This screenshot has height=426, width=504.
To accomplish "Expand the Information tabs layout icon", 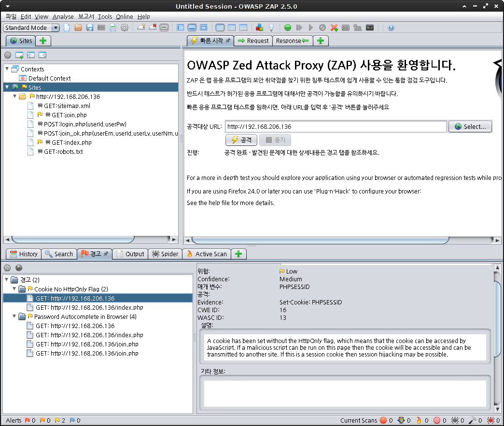I will (x=192, y=27).
